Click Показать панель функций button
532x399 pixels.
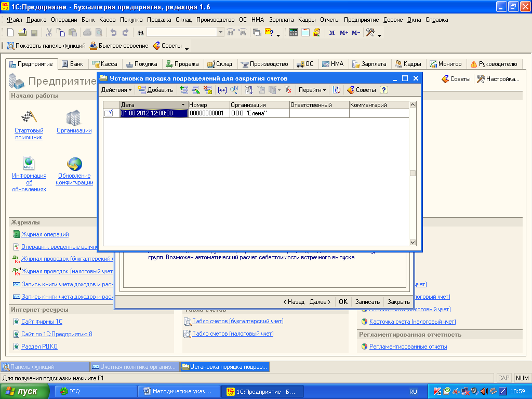[46, 46]
